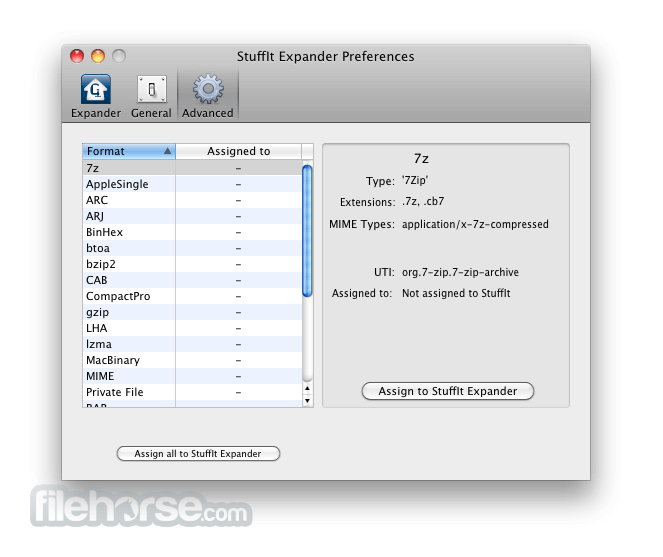Select the BinHex format row

[x=192, y=232]
